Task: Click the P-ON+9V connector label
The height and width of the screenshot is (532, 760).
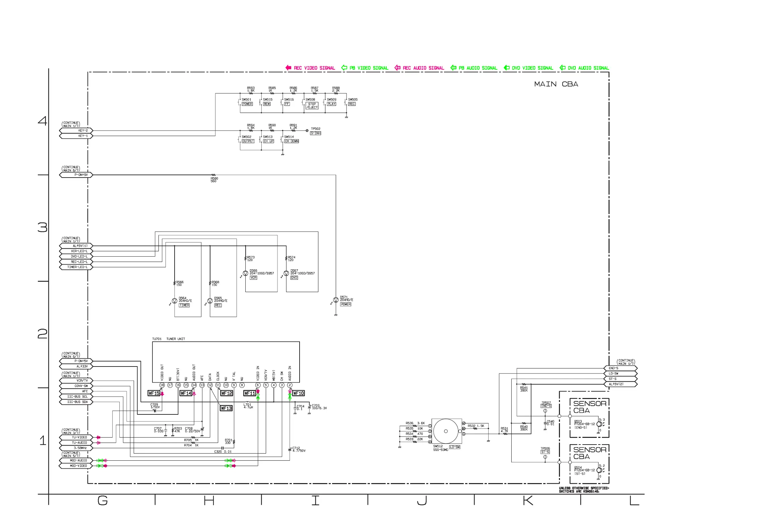Action: [81, 175]
